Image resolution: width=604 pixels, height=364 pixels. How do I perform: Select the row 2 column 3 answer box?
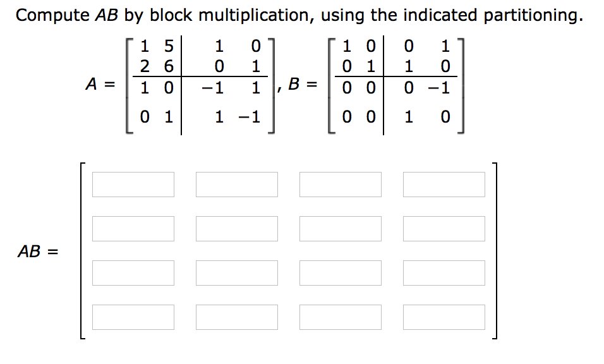341,229
